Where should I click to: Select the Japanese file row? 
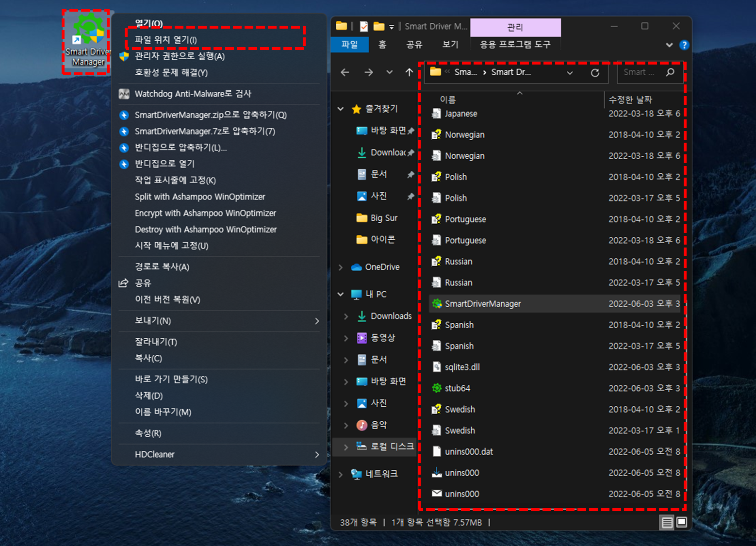pyautogui.click(x=555, y=114)
